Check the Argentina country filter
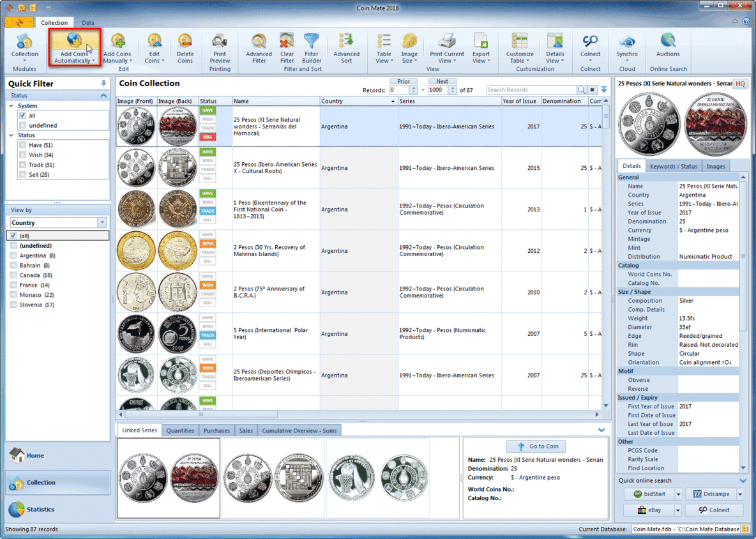The height and width of the screenshot is (539, 756). [14, 255]
